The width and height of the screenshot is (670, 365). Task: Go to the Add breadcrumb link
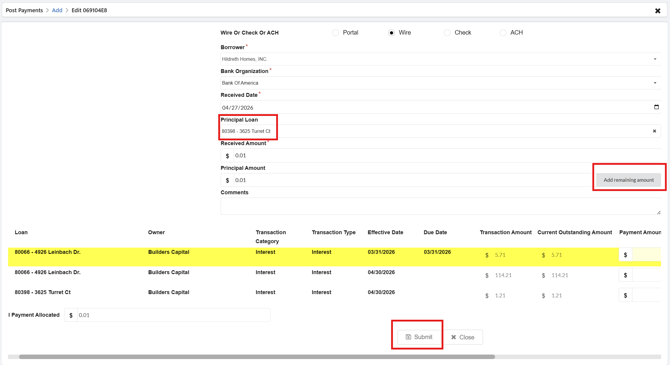click(x=57, y=10)
